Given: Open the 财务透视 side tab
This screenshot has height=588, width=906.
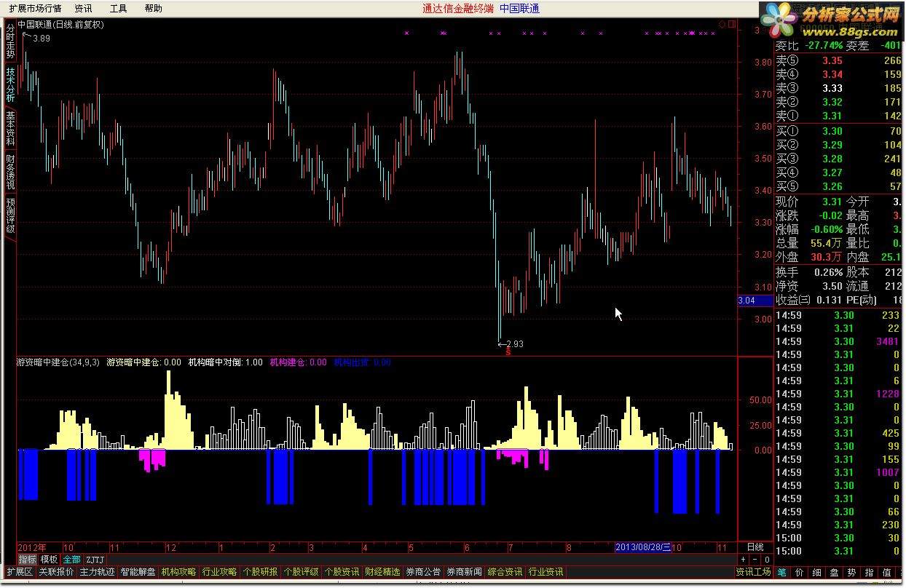Looking at the screenshot, I should (10, 172).
